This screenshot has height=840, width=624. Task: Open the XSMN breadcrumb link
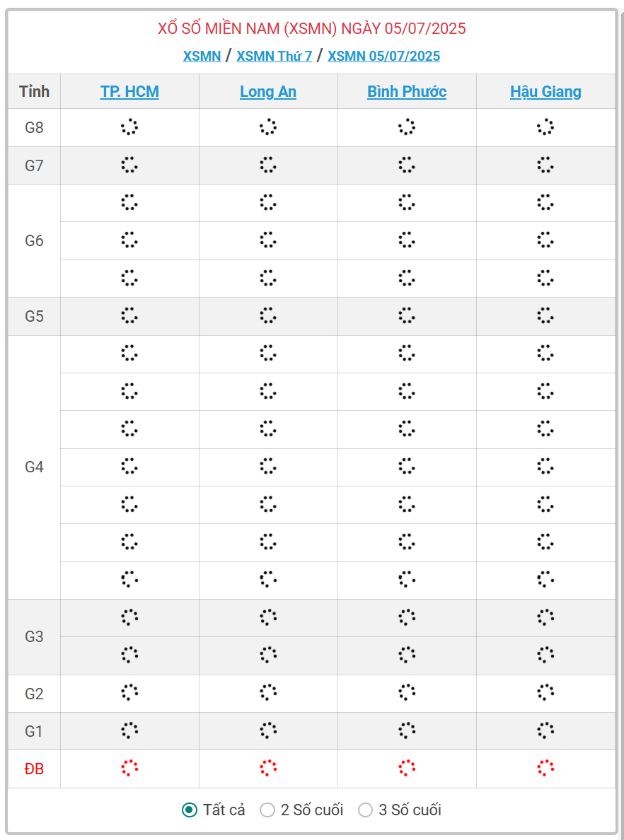click(x=202, y=56)
